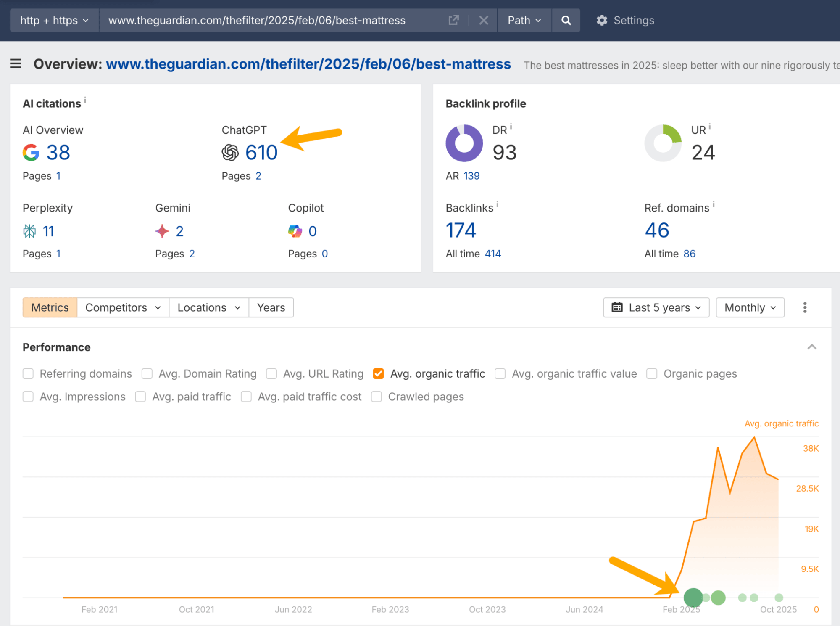Enable the Crawled pages checkbox
The image size is (840, 627).
tap(377, 397)
